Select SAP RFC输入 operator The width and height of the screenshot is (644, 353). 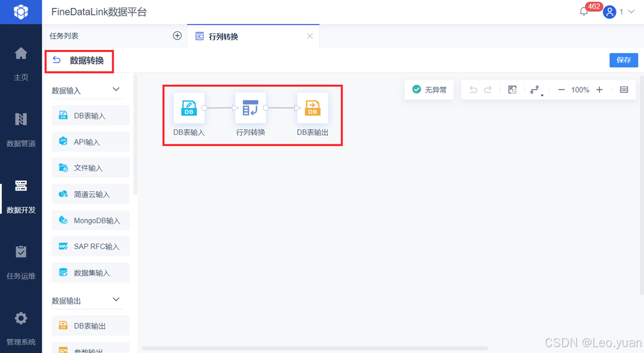(91, 247)
